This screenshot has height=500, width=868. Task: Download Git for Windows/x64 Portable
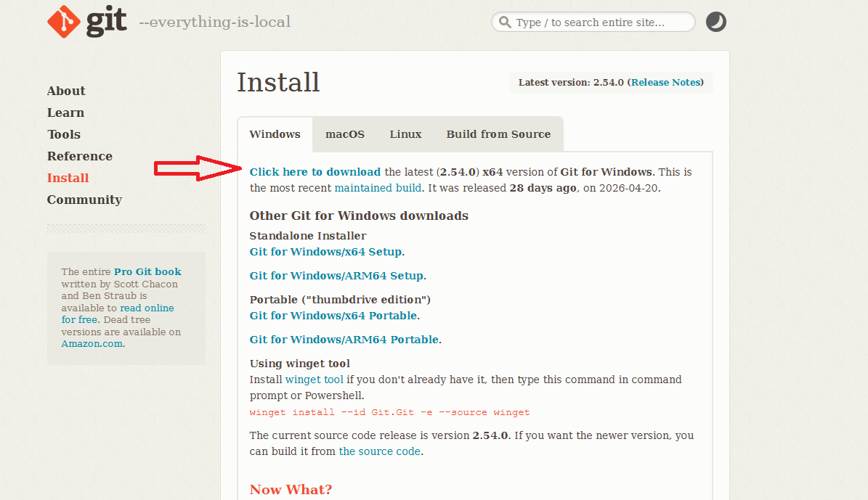[333, 316]
